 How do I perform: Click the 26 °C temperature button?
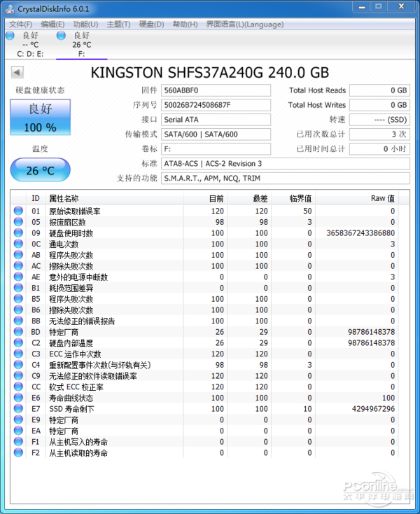[41, 169]
